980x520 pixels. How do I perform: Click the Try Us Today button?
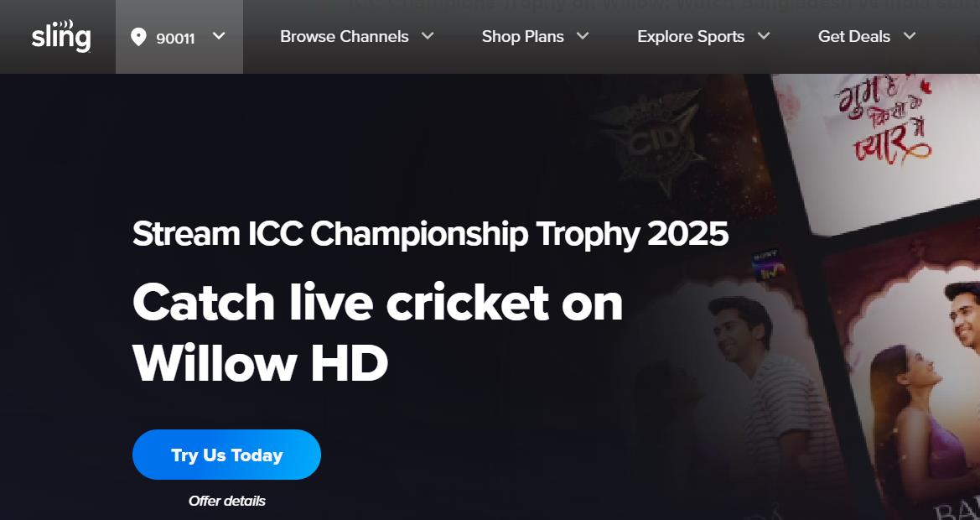click(227, 455)
